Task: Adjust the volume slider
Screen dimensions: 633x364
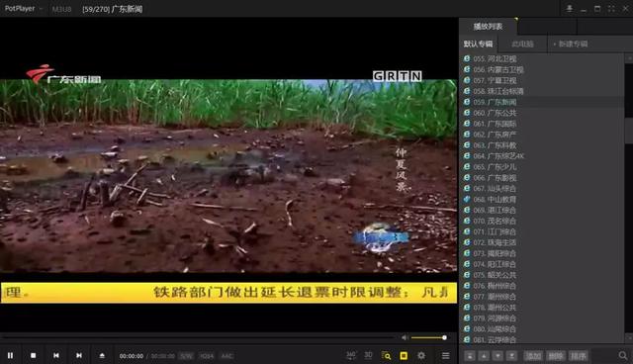Action: 428,337
